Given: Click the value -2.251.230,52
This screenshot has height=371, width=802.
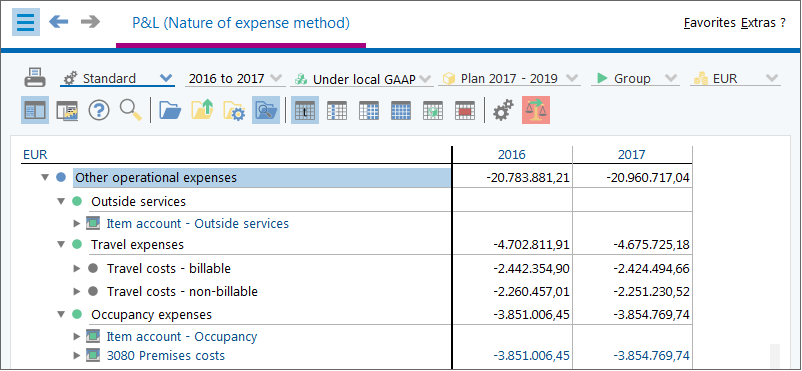Looking at the screenshot, I should pyautogui.click(x=652, y=292).
